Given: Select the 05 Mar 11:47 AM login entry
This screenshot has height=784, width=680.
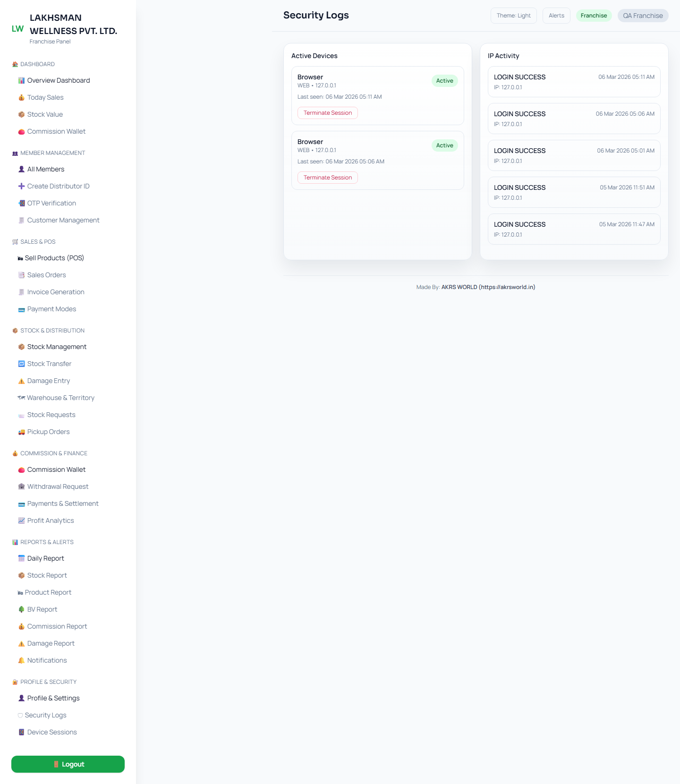Looking at the screenshot, I should click(x=574, y=229).
